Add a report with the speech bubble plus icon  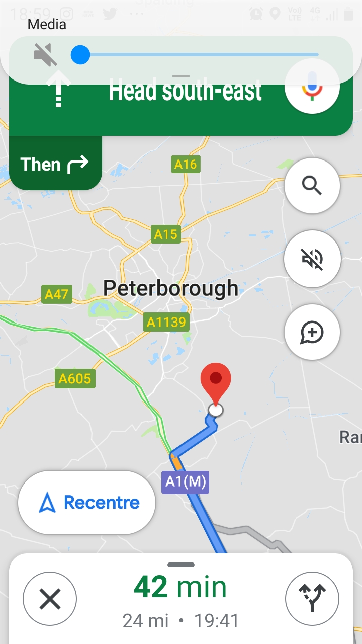312,332
